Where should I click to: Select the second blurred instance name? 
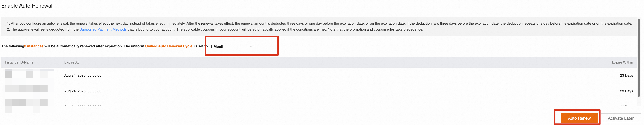point(26,88)
